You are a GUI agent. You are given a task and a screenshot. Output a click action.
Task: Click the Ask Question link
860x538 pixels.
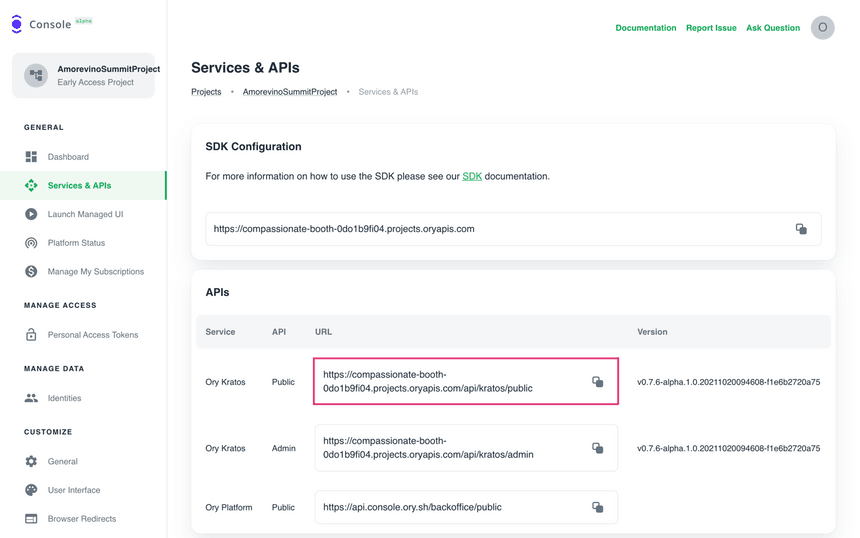coord(772,28)
